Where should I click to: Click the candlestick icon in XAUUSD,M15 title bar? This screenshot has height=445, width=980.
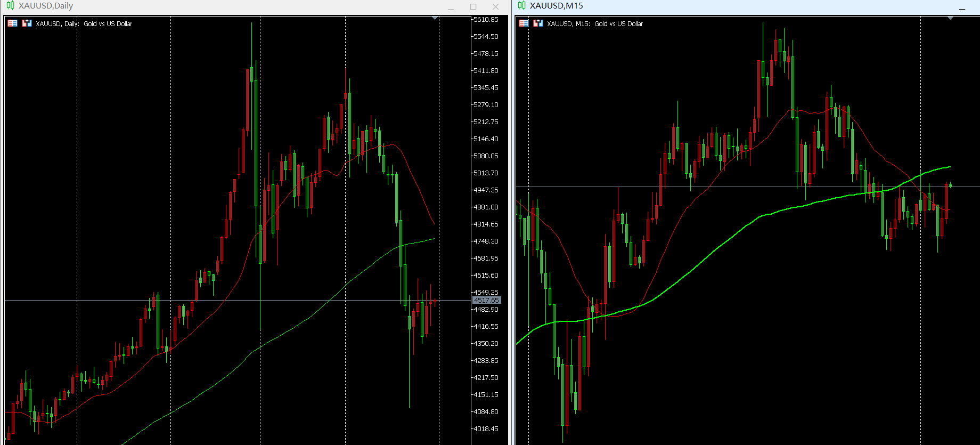[x=521, y=6]
